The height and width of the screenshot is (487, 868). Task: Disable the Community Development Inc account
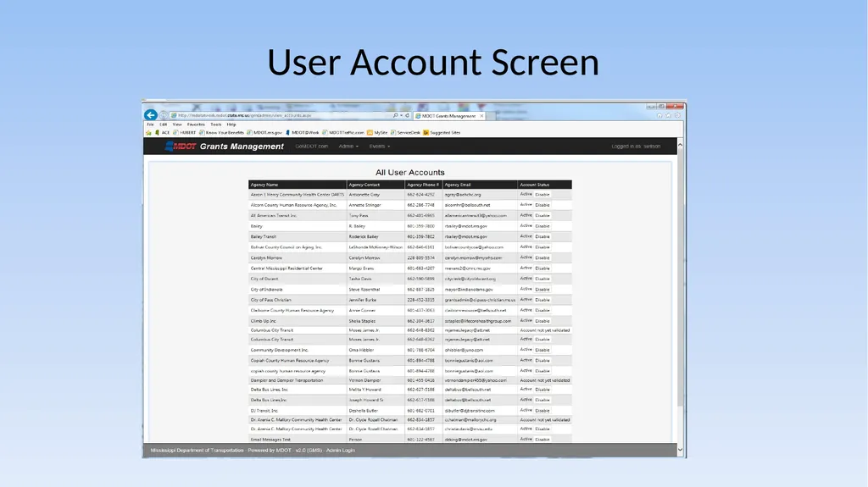click(x=542, y=351)
